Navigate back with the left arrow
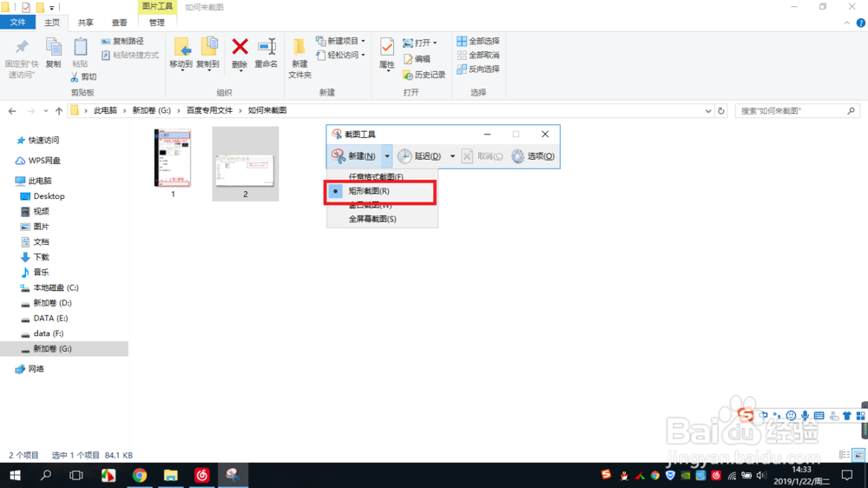Image resolution: width=868 pixels, height=488 pixels. pos(12,111)
